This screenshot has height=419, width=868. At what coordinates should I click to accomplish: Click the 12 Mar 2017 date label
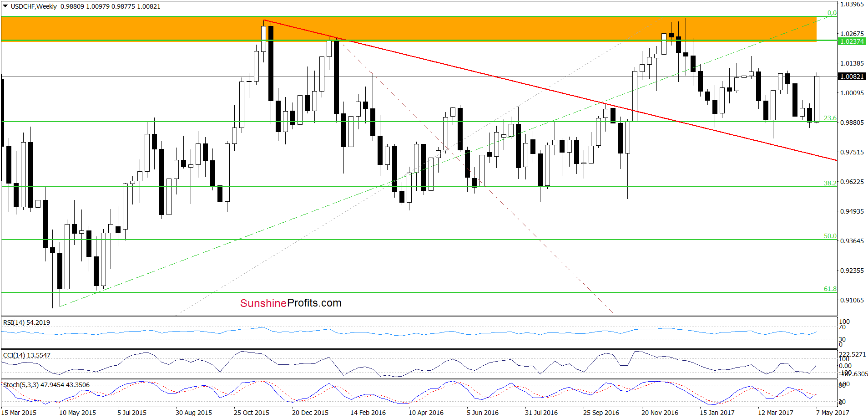(x=776, y=413)
